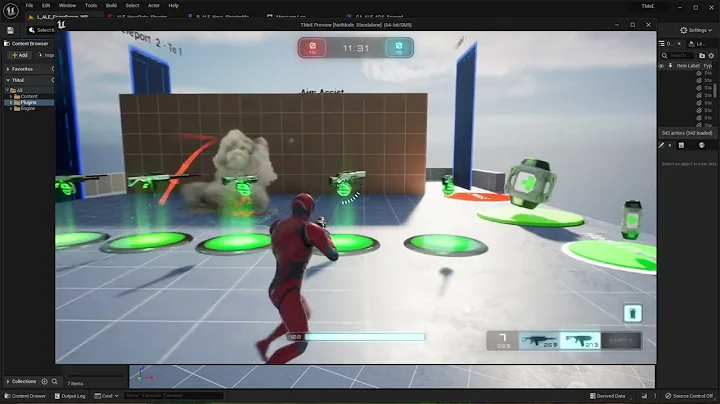The height and width of the screenshot is (404, 720).
Task: Sort Outliner by Type column
Action: pos(708,66)
